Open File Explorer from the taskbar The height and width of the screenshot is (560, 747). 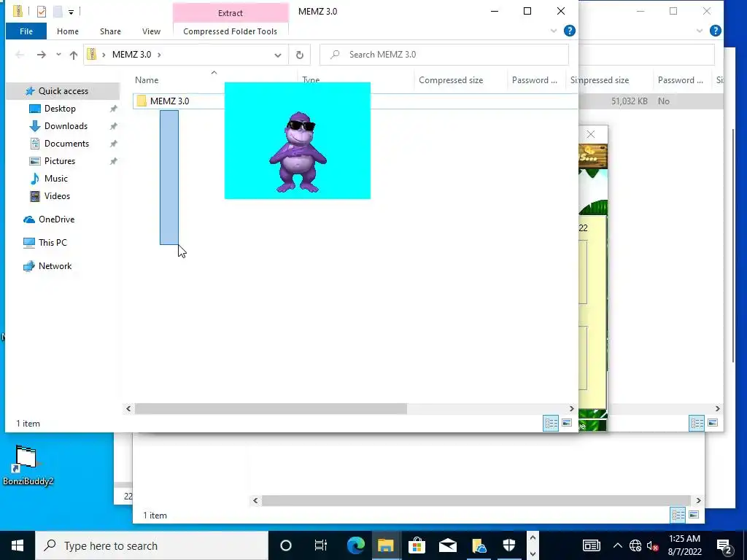click(386, 545)
